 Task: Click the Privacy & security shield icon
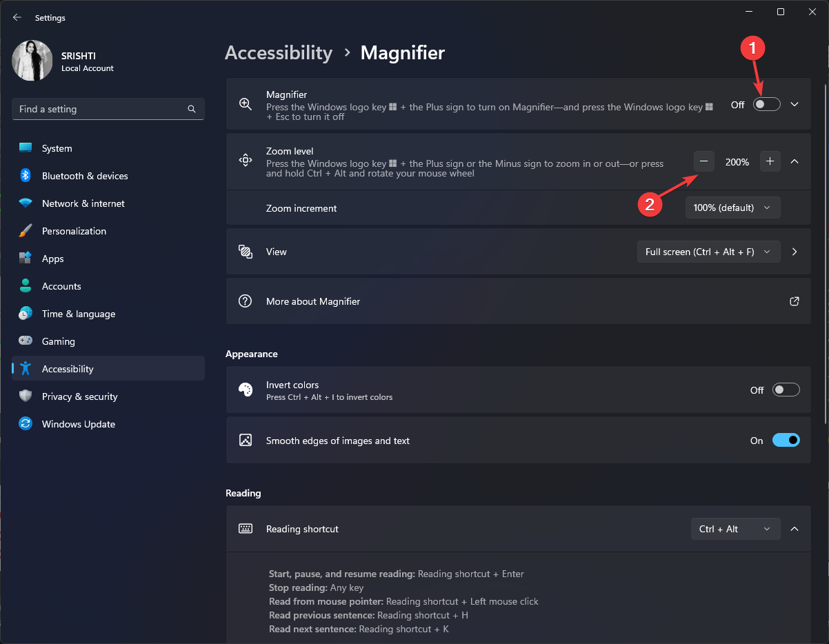tap(26, 396)
